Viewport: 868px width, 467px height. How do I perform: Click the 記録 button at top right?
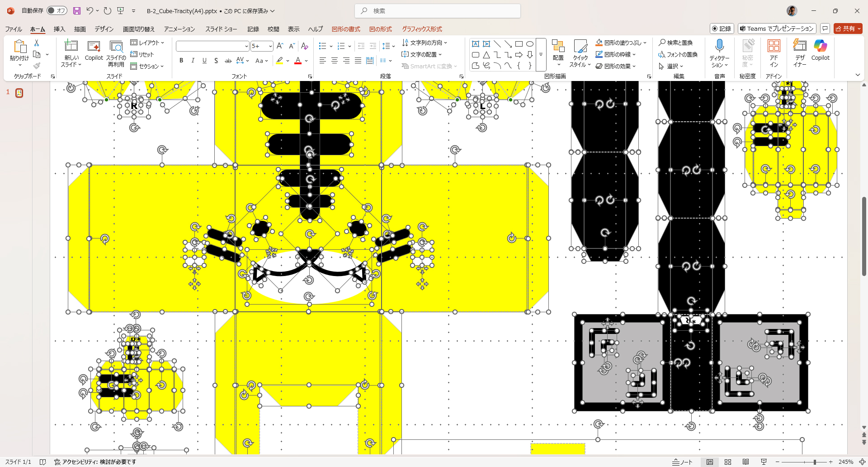point(721,29)
